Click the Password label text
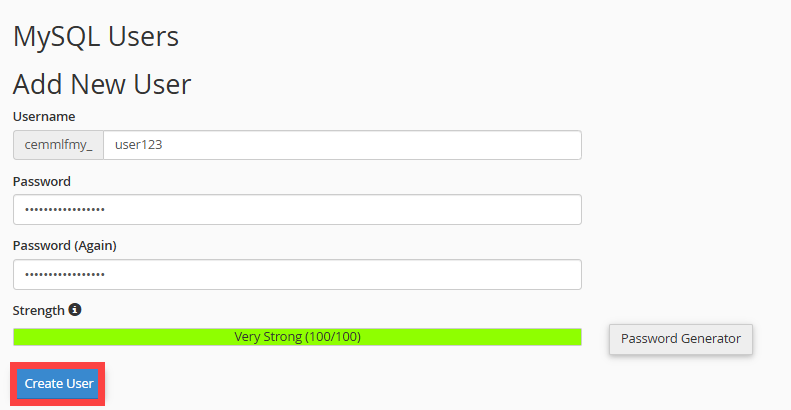791x410 pixels. pyautogui.click(x=42, y=181)
